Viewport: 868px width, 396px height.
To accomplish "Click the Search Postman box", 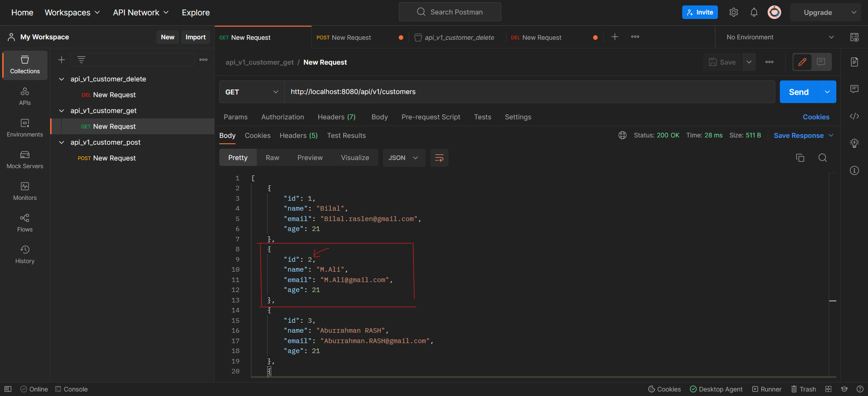I will point(450,12).
